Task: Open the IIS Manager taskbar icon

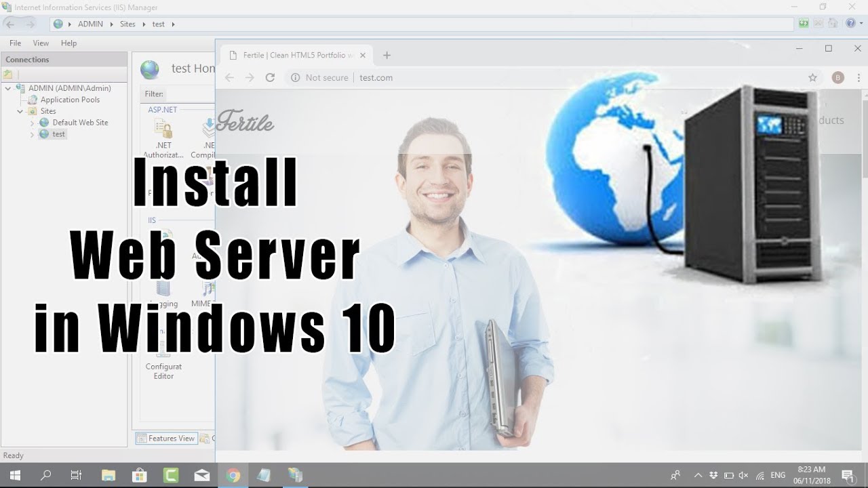Action: click(x=295, y=475)
